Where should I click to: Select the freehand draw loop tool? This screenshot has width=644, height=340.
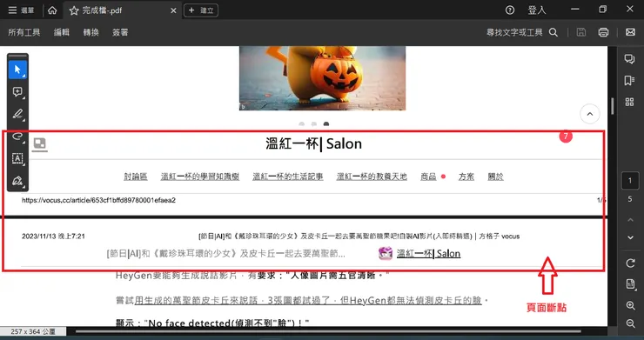[x=17, y=136]
